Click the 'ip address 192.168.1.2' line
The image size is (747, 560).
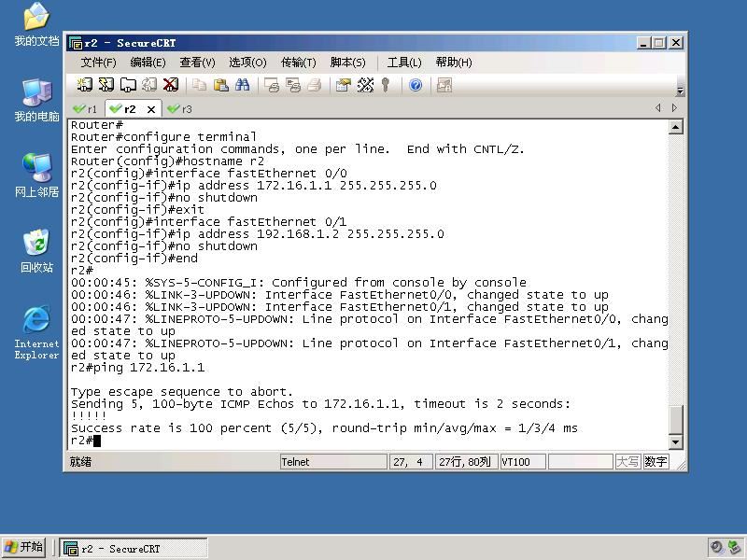coord(258,234)
